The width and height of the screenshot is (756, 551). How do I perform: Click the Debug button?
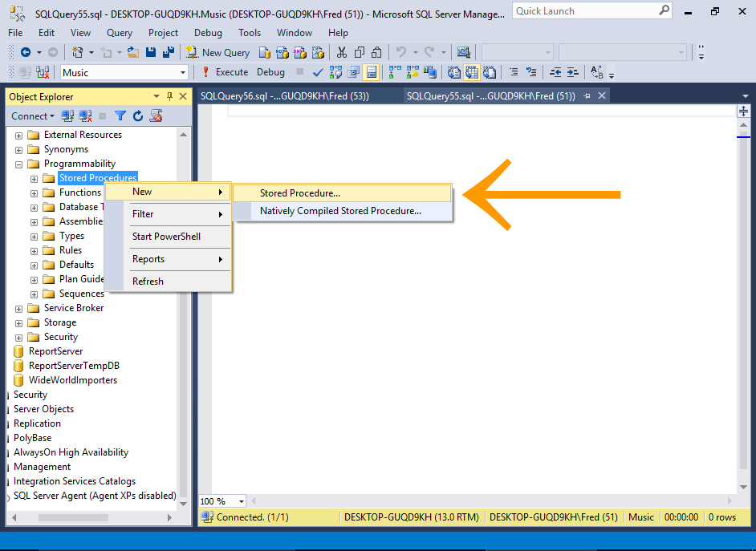pos(270,72)
